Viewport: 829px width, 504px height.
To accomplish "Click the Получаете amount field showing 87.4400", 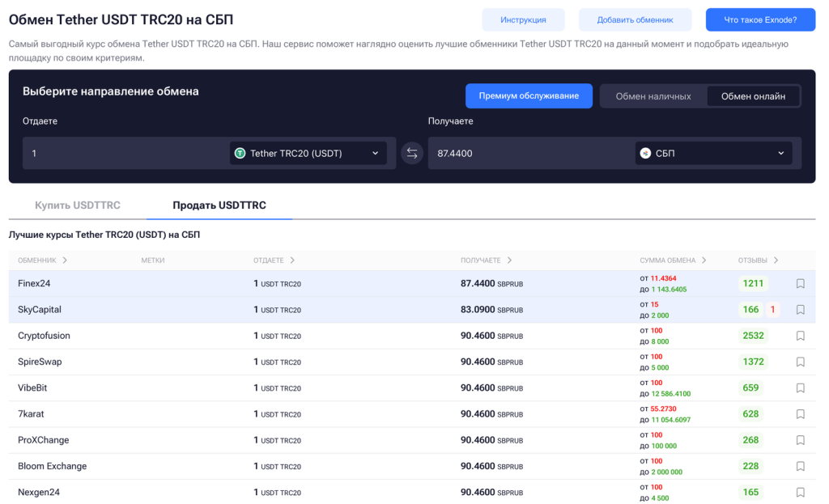I will click(x=531, y=153).
